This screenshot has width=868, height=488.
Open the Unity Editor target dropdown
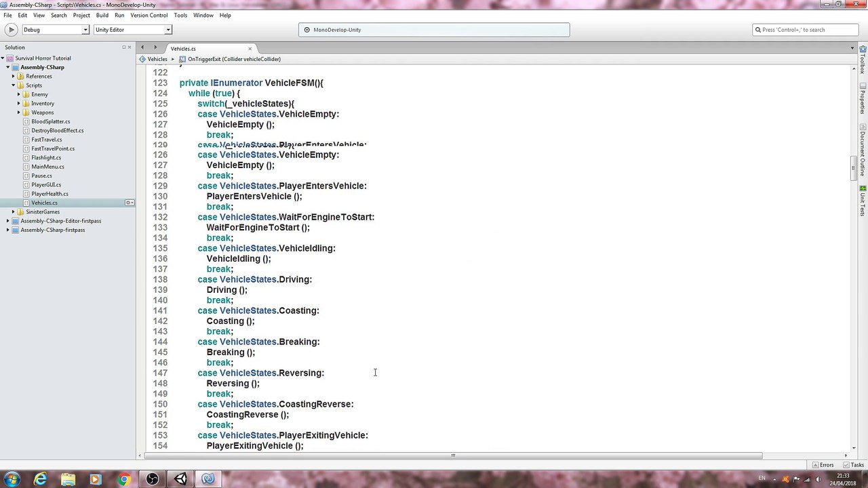pyautogui.click(x=132, y=30)
